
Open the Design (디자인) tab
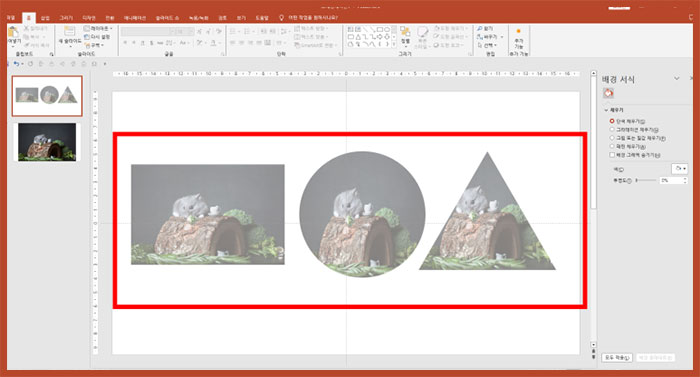89,18
